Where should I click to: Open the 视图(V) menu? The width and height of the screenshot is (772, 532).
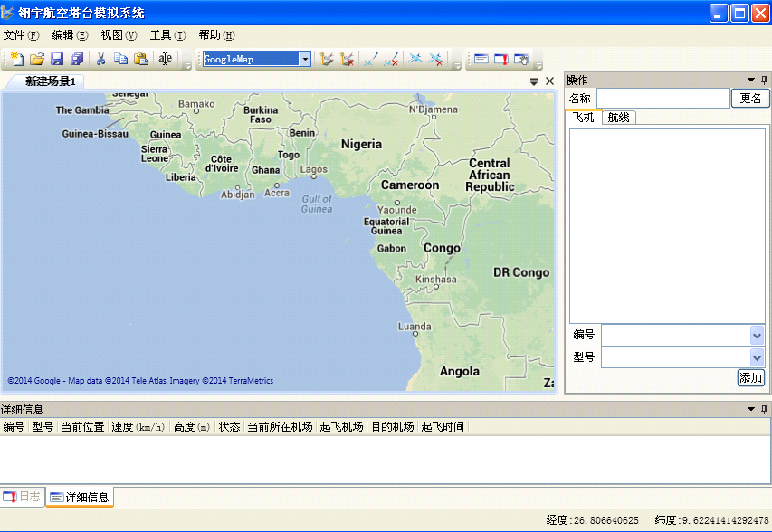pyautogui.click(x=119, y=35)
